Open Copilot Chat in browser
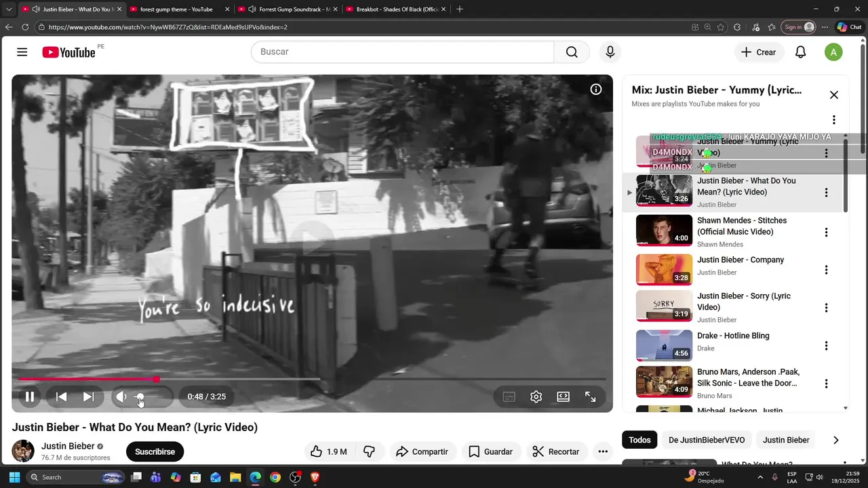Image resolution: width=868 pixels, height=488 pixels. point(850,27)
